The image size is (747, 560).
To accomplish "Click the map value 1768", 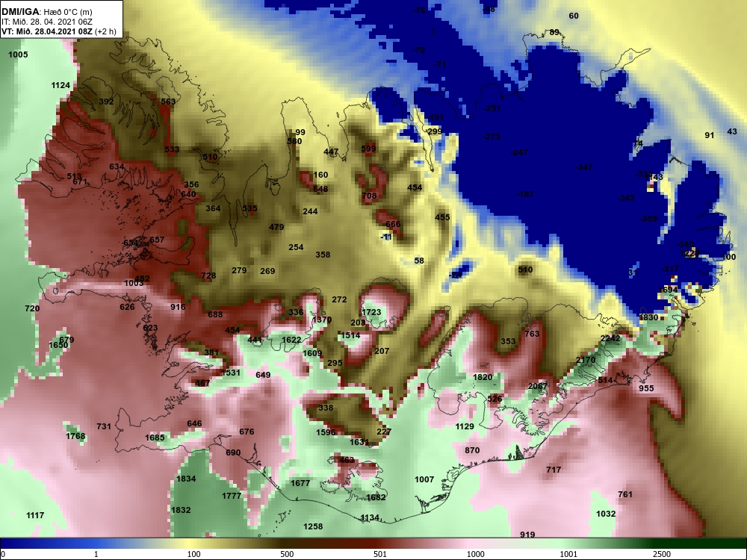I will pyautogui.click(x=75, y=436).
